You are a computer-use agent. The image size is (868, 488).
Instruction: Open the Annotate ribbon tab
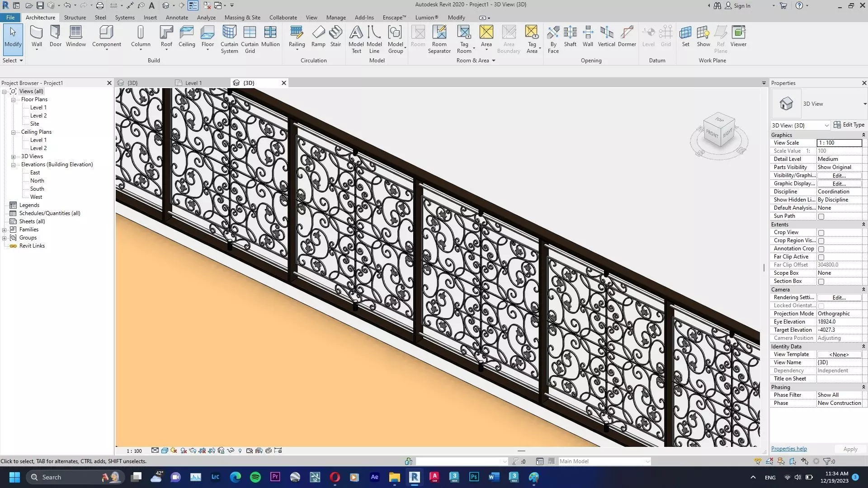pyautogui.click(x=177, y=17)
